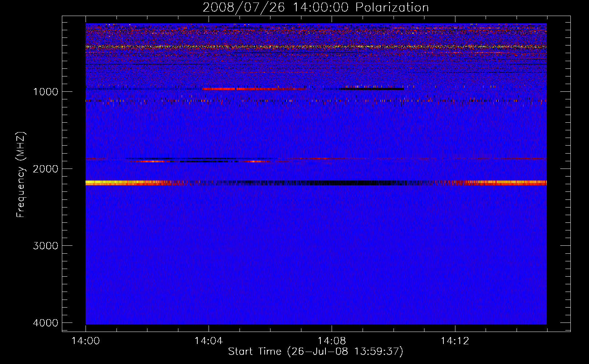Click the 14:04 time tick label

[209, 341]
